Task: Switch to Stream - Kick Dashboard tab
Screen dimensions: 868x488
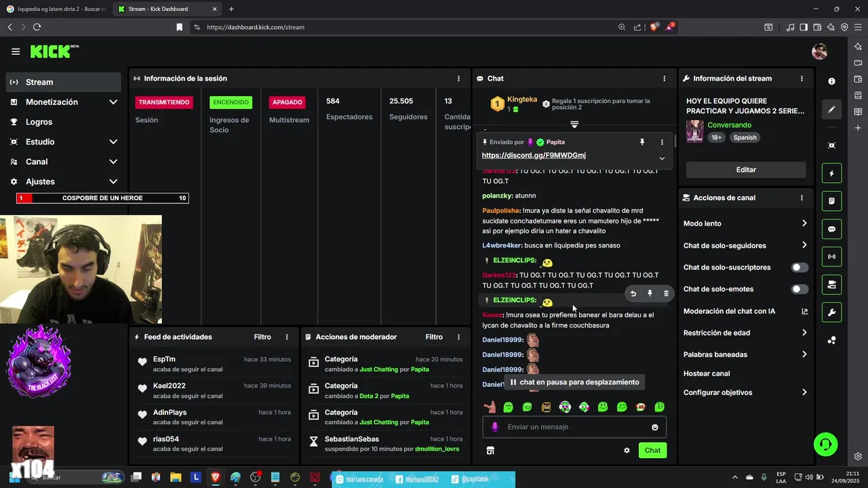Action: click(x=166, y=9)
